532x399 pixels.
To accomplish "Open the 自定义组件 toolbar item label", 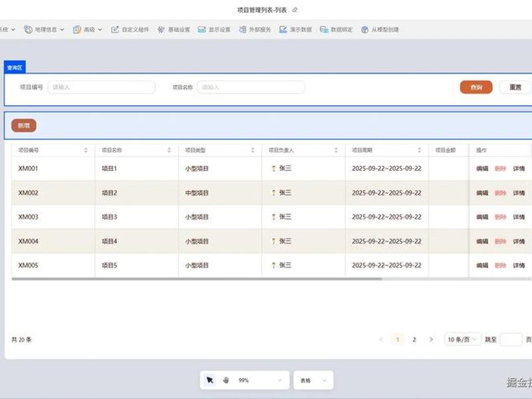I will [136, 29].
